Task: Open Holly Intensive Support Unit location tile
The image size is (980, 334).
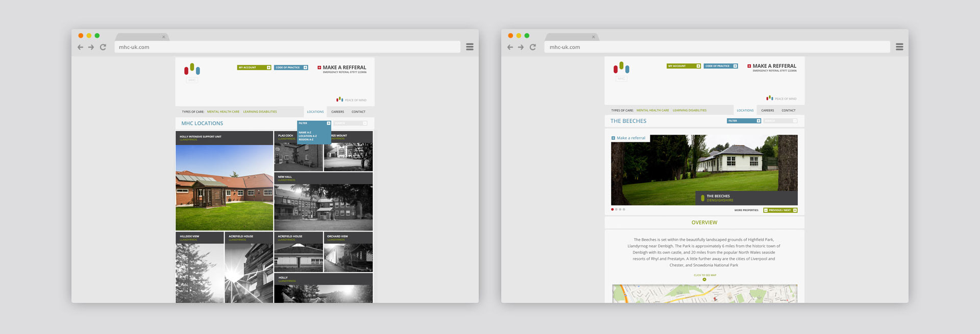Action: point(224,181)
